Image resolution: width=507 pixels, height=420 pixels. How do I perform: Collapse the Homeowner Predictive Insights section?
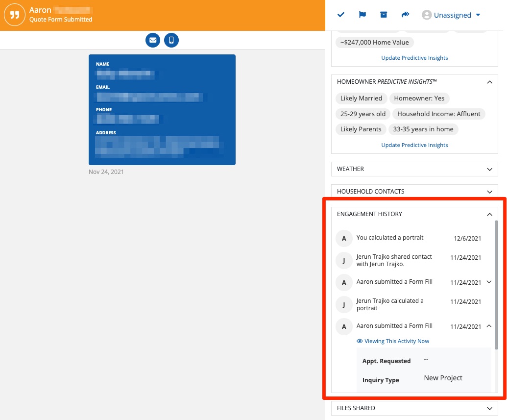[x=489, y=82]
